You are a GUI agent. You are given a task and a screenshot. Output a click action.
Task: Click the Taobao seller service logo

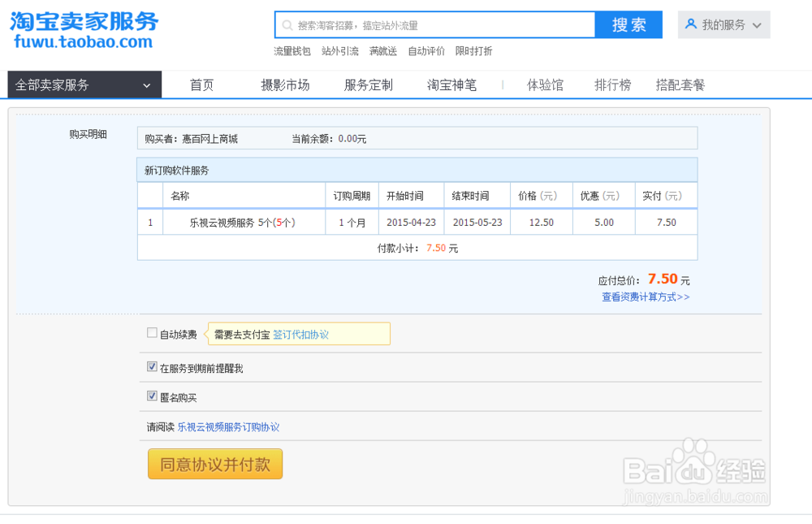(84, 30)
